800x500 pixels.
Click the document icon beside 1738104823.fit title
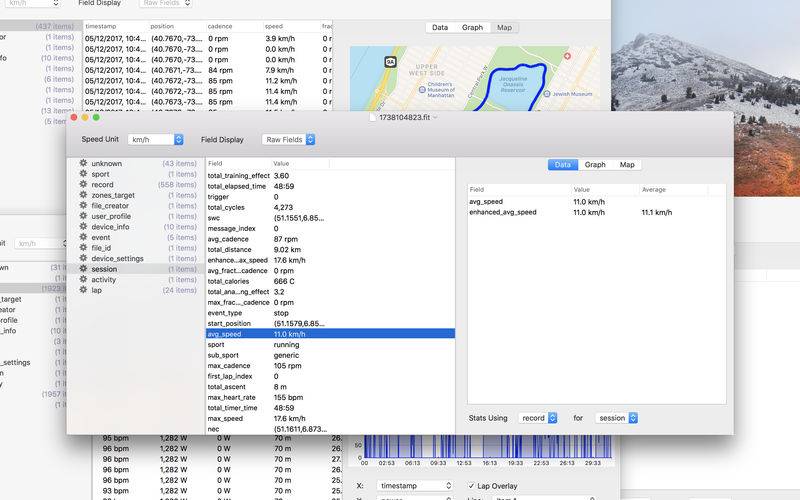[372, 117]
